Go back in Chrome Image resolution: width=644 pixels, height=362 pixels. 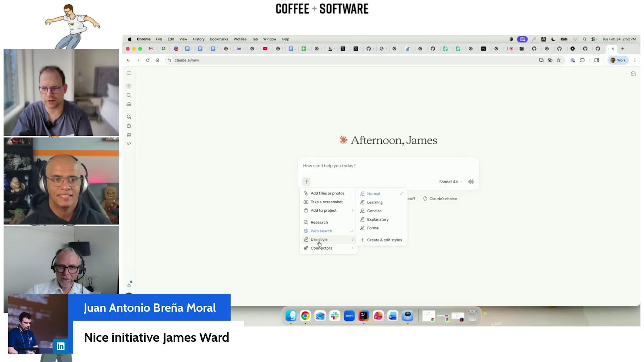128,60
